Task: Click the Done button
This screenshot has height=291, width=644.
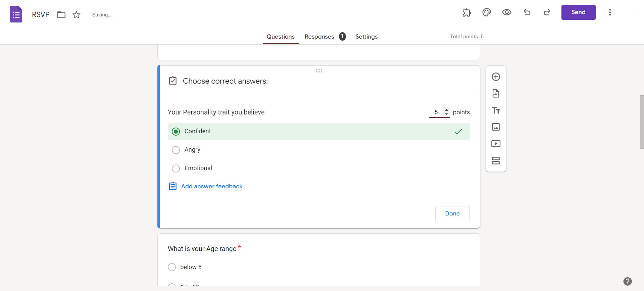Action: click(452, 213)
